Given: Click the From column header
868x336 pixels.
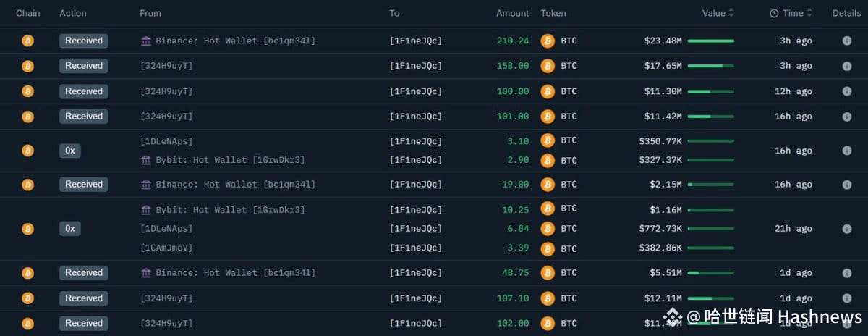Looking at the screenshot, I should coord(150,13).
